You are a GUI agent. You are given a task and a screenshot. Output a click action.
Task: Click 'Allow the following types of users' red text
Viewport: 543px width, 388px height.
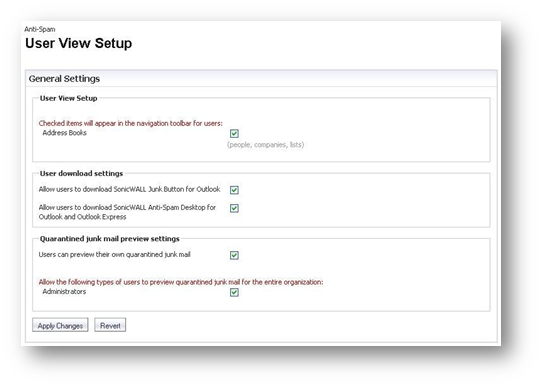[x=181, y=282]
